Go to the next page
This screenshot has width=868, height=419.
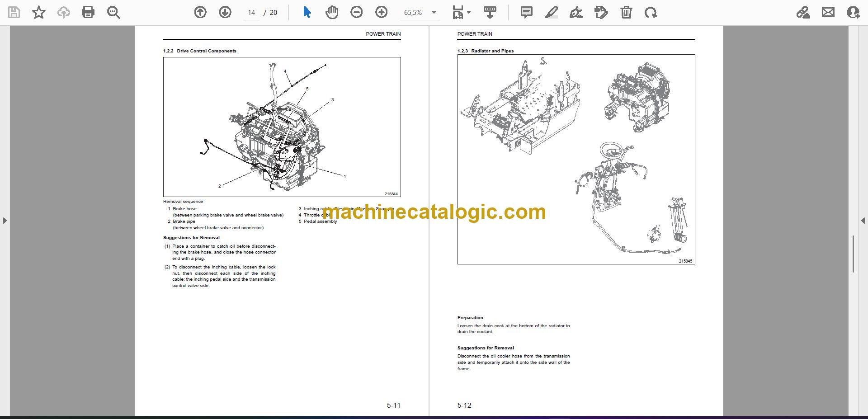pos(225,12)
